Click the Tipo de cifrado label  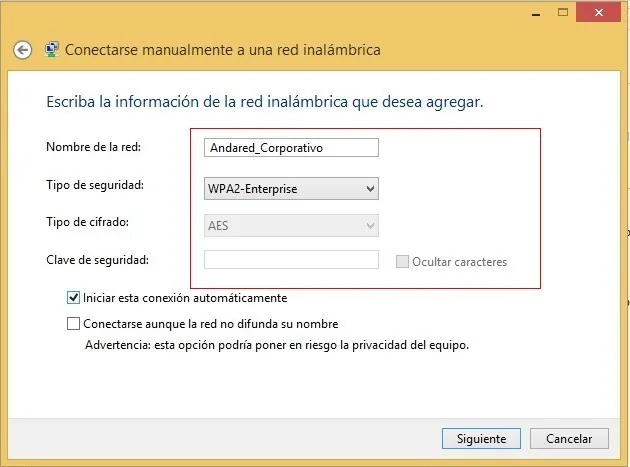pos(88,222)
